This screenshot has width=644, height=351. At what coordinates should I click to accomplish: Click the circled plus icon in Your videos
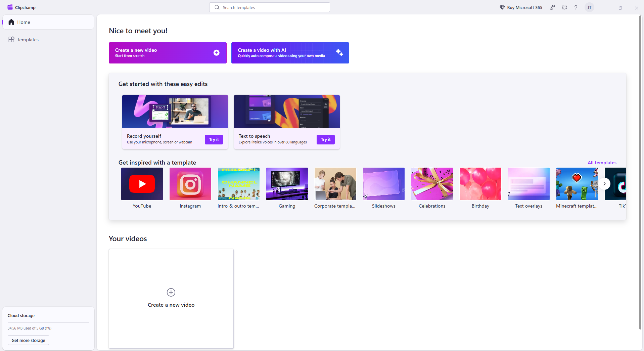click(x=171, y=292)
